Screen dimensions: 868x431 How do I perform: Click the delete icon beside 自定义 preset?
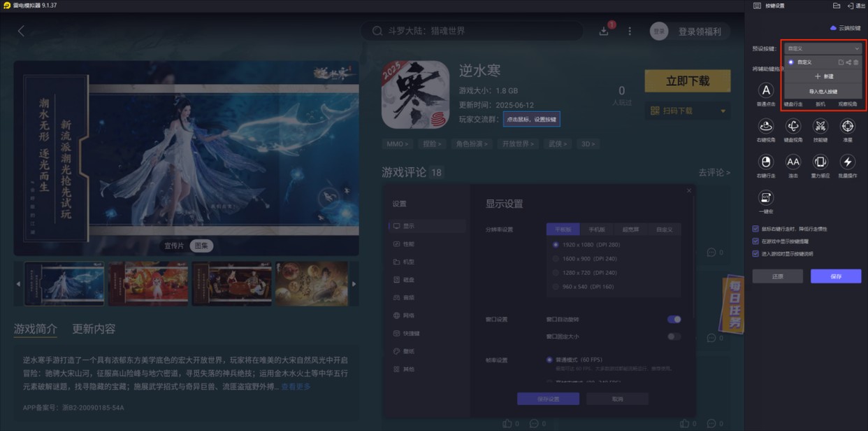(x=855, y=62)
